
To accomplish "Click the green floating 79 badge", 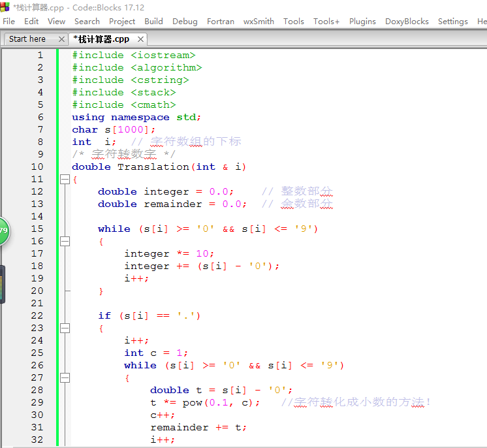I will pyautogui.click(x=4, y=231).
